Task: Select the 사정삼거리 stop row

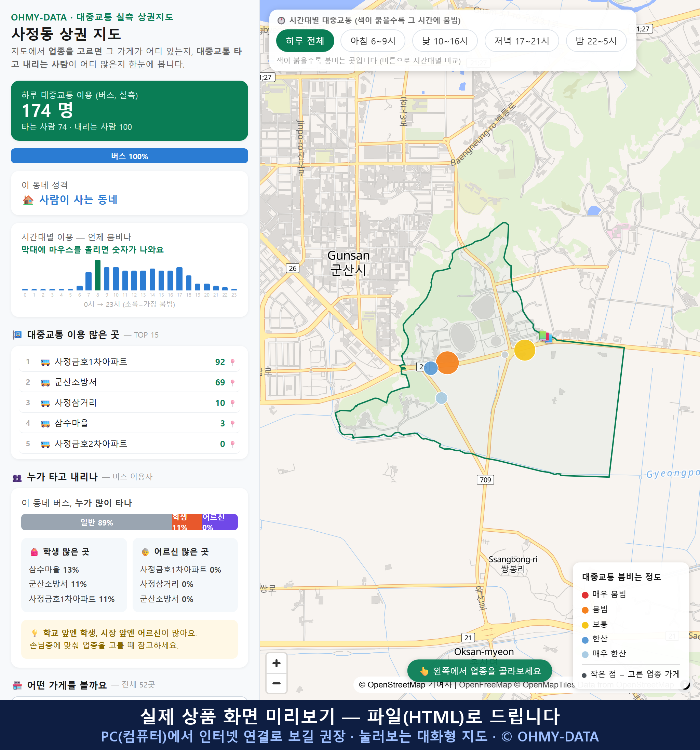Action: point(130,403)
